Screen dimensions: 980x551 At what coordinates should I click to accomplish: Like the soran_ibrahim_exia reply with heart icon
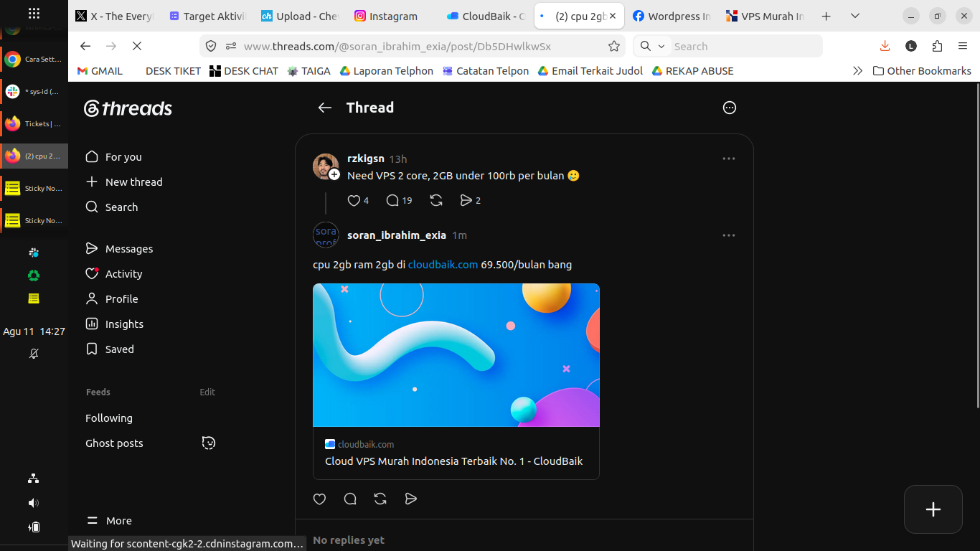click(320, 499)
